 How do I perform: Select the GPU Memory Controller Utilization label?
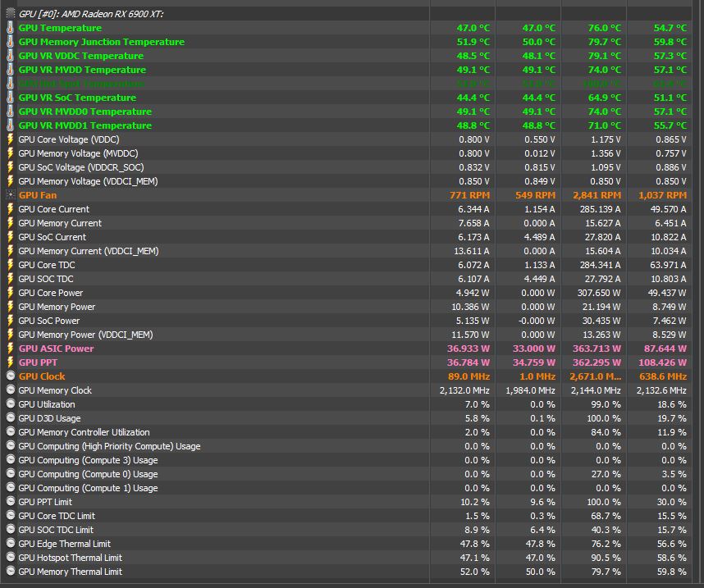[84, 432]
